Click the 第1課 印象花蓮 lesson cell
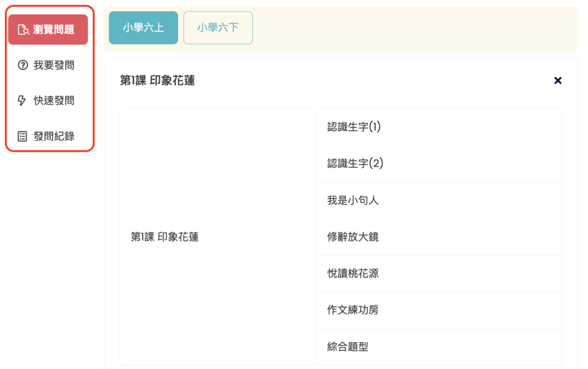Screen dimensions: 588x369 [218, 237]
